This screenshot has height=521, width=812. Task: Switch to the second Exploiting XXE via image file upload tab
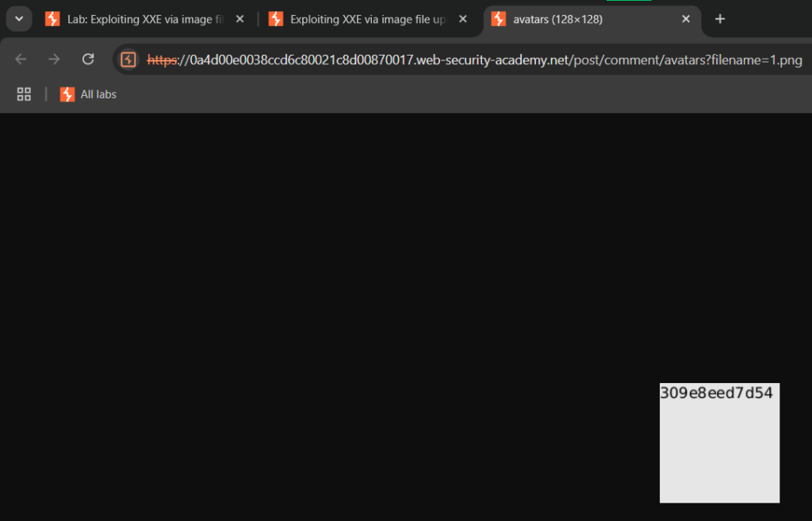click(368, 19)
